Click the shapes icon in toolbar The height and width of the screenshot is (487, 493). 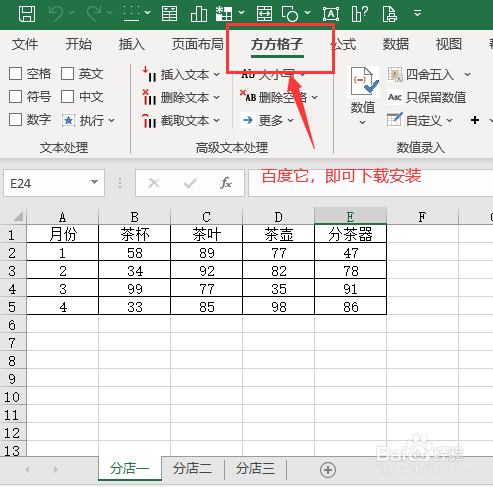290,14
